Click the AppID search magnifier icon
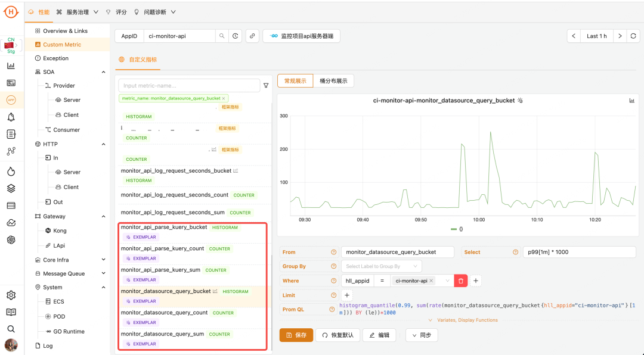Viewport: 644px width, 355px height. (222, 36)
